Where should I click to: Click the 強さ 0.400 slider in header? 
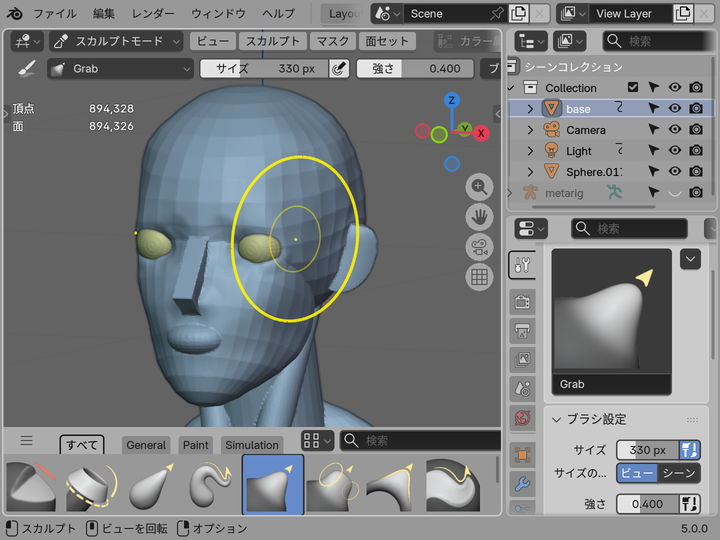click(x=415, y=69)
